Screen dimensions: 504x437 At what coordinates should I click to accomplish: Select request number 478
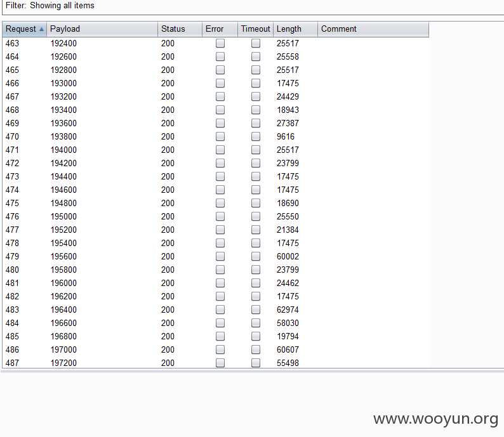tap(12, 244)
